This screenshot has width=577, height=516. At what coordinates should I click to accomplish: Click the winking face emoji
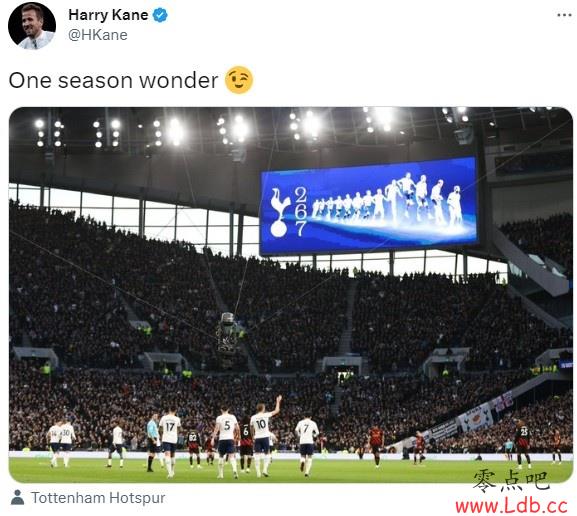click(239, 80)
